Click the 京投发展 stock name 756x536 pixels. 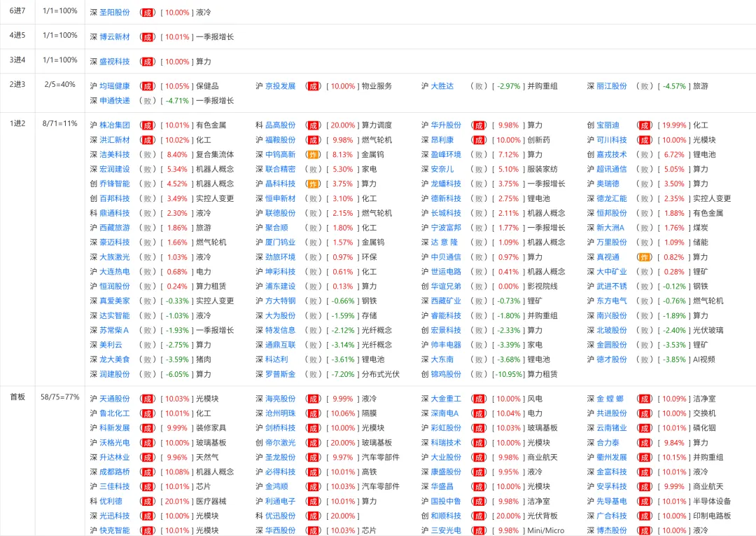[281, 86]
